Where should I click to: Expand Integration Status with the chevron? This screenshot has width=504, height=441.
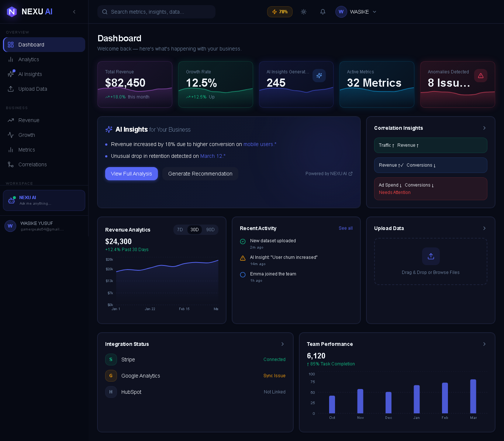[283, 344]
